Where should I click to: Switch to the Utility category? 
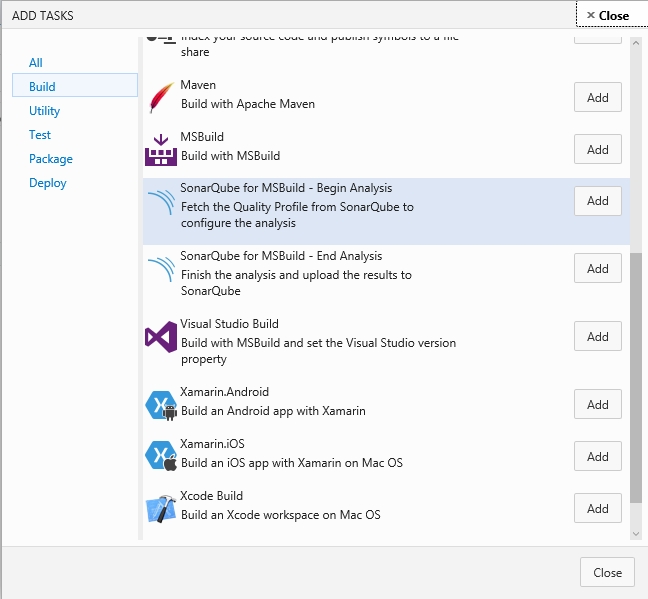coord(44,111)
